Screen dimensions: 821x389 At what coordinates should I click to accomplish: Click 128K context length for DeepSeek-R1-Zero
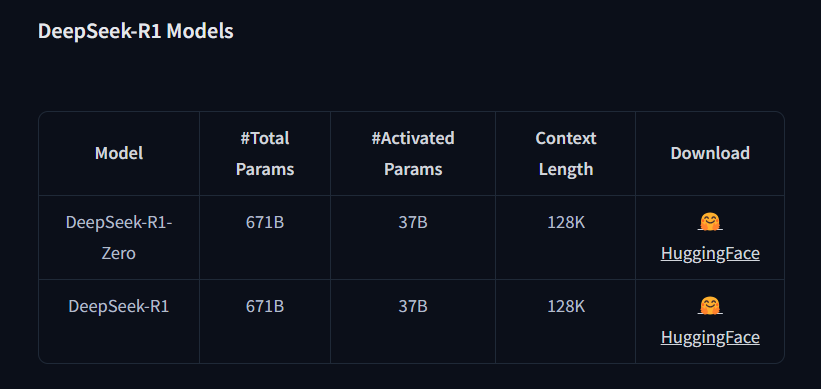[x=566, y=223]
